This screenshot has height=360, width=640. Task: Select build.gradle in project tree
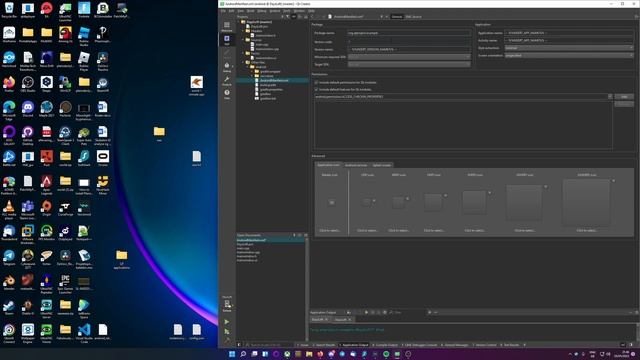[268, 85]
